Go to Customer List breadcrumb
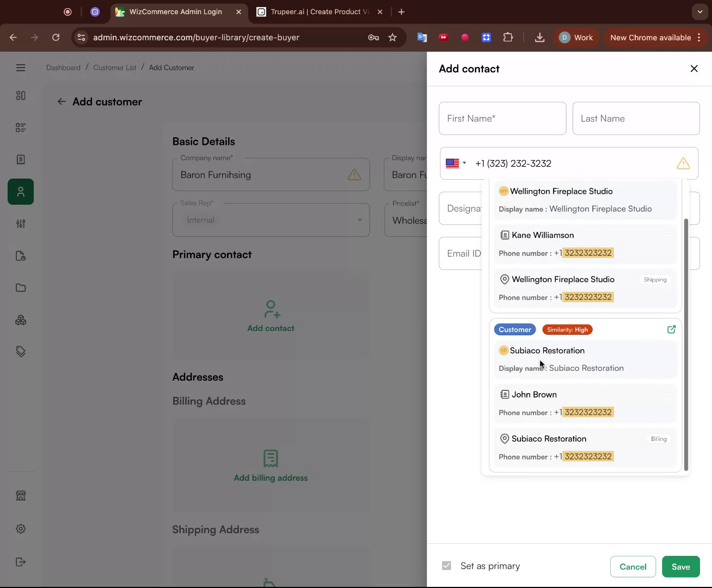Image resolution: width=712 pixels, height=588 pixels. (x=115, y=68)
